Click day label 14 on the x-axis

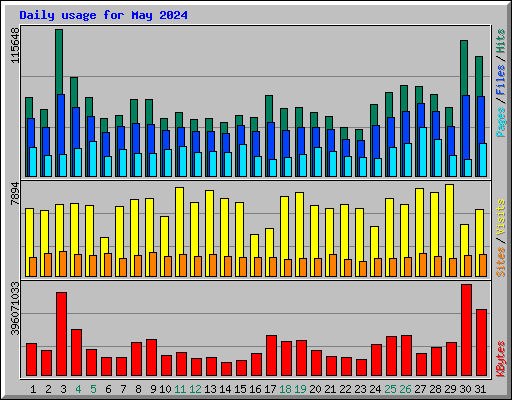click(x=225, y=389)
